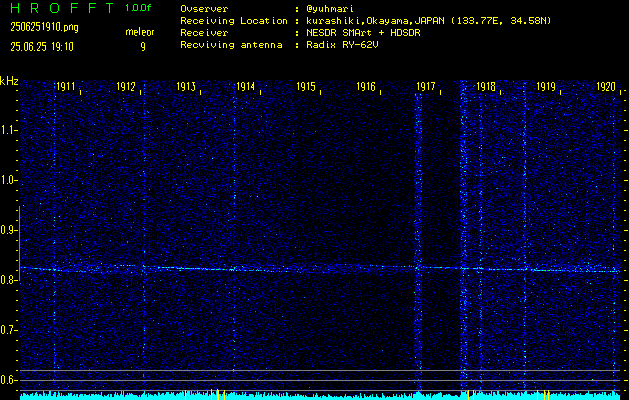
Task: Click the 1919 time label
Action: coord(546,87)
